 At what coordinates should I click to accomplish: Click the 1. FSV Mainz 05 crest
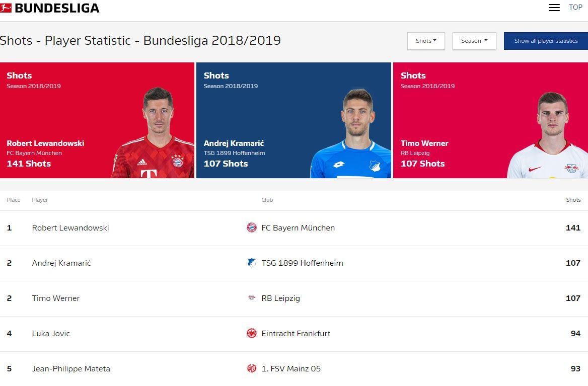coord(251,368)
